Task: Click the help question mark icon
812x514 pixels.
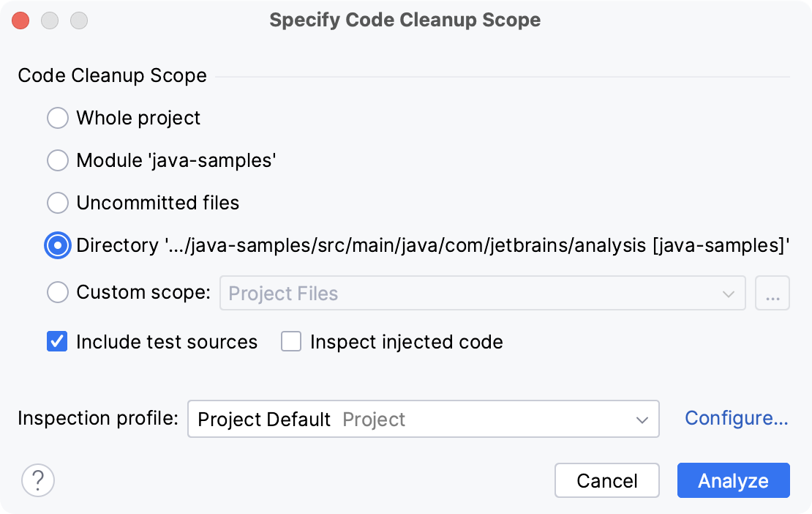Action: [x=37, y=480]
